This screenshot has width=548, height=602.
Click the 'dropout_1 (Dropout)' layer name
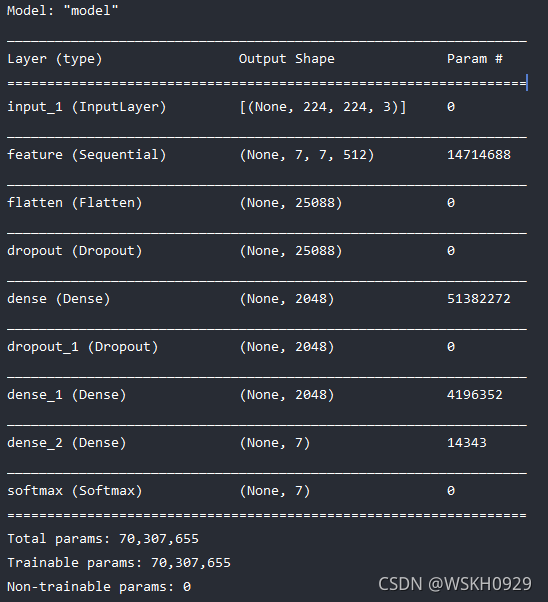click(x=83, y=347)
